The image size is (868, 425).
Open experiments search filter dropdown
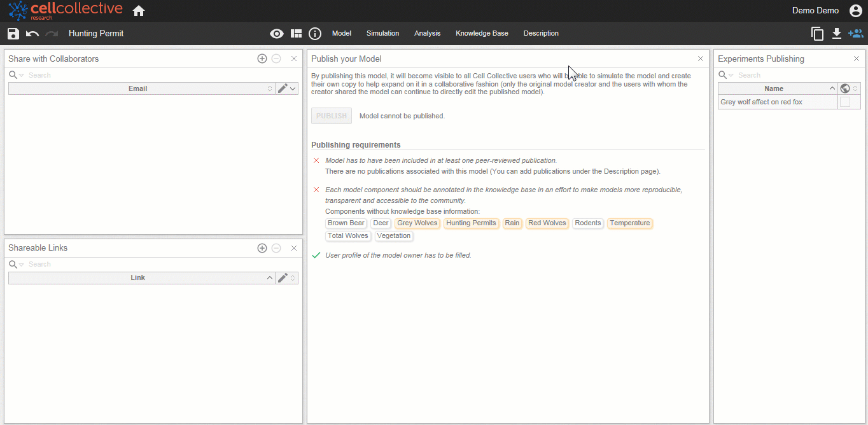pos(731,76)
